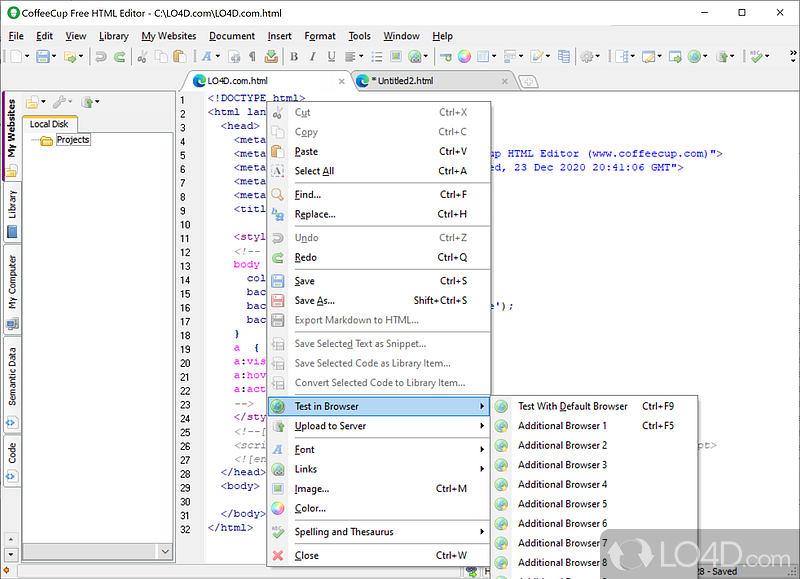Expand the context menu's Font submenu
The image size is (800, 579).
pos(379,449)
